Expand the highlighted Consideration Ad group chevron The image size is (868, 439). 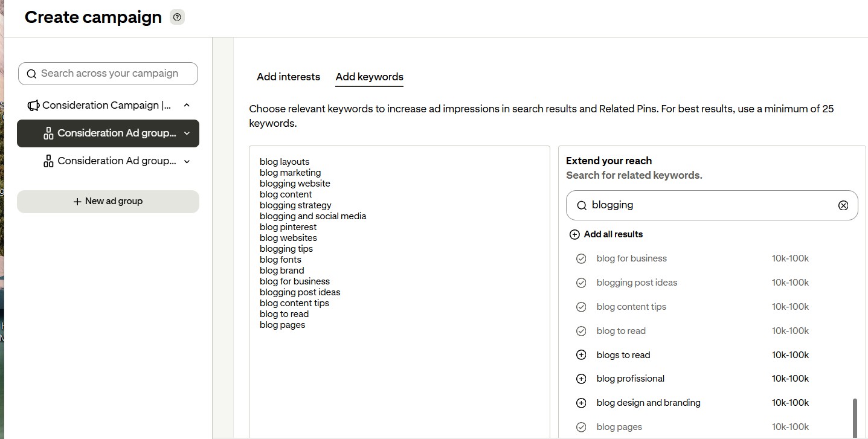pyautogui.click(x=187, y=133)
